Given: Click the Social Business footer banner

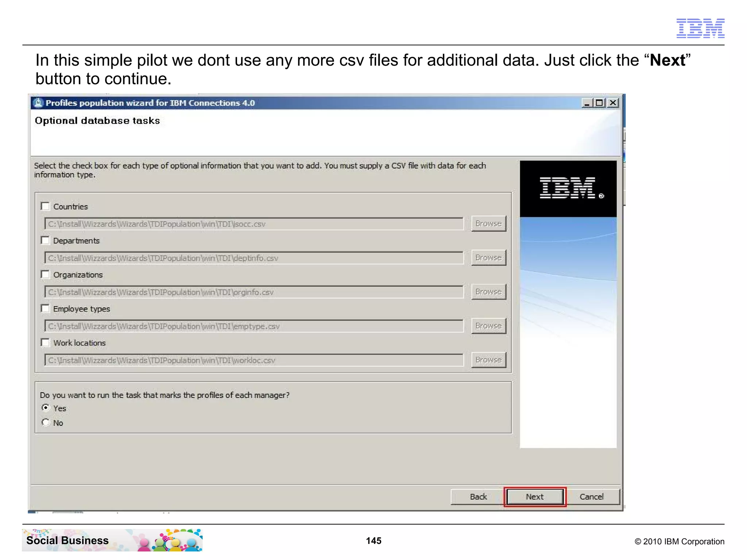Looking at the screenshot, I should click(112, 540).
